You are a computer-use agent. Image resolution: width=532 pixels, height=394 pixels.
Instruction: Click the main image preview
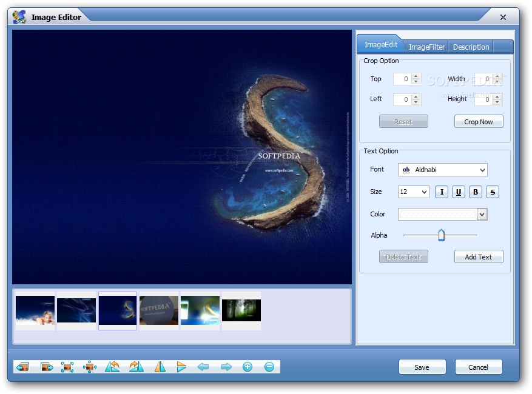point(182,157)
